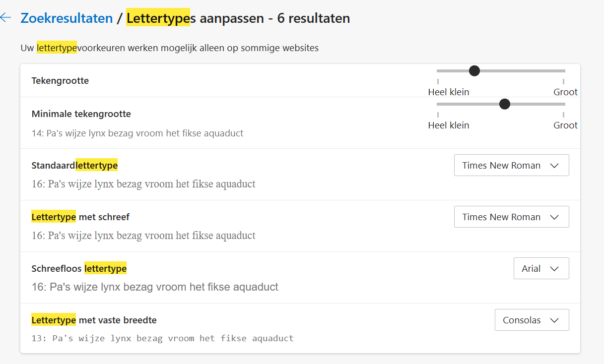Click the back arrow to return to settings
604x364 pixels.
pos(7,17)
